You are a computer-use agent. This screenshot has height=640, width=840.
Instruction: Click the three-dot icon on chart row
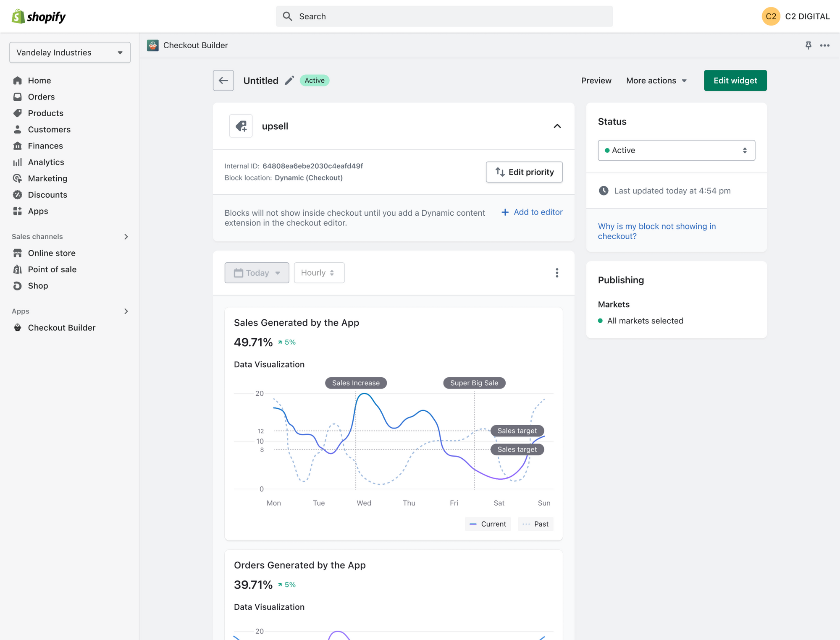point(557,272)
